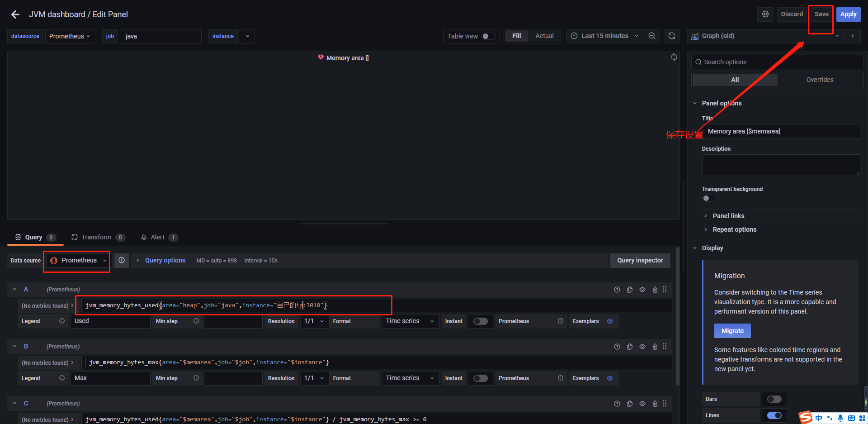Disable the Lines switch
Viewport: 868px width, 424px height.
click(774, 415)
